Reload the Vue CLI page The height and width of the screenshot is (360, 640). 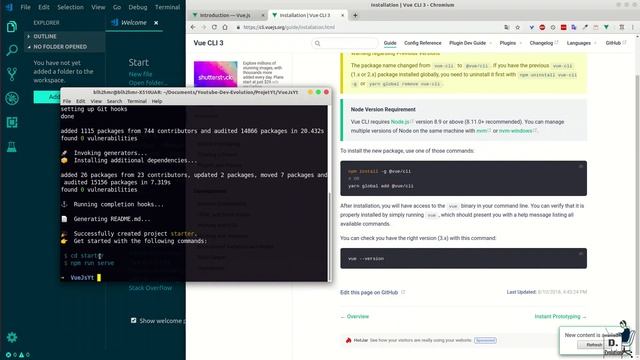coord(214,27)
